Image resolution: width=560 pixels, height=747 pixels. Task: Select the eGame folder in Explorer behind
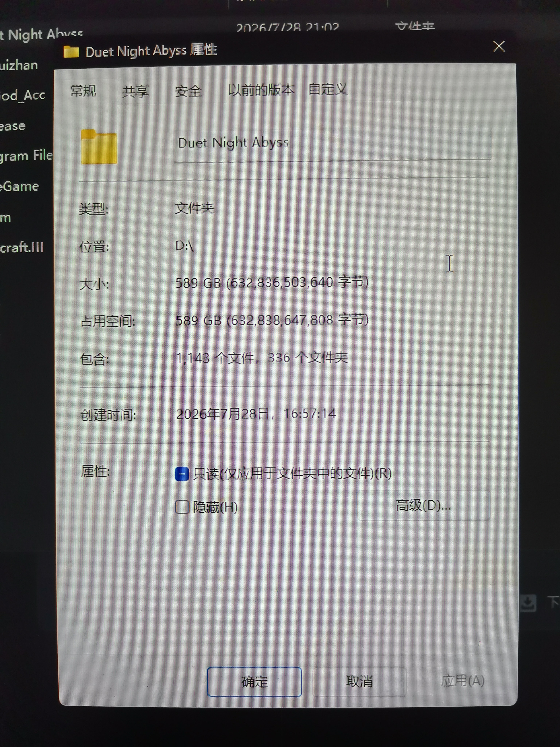[x=20, y=186]
